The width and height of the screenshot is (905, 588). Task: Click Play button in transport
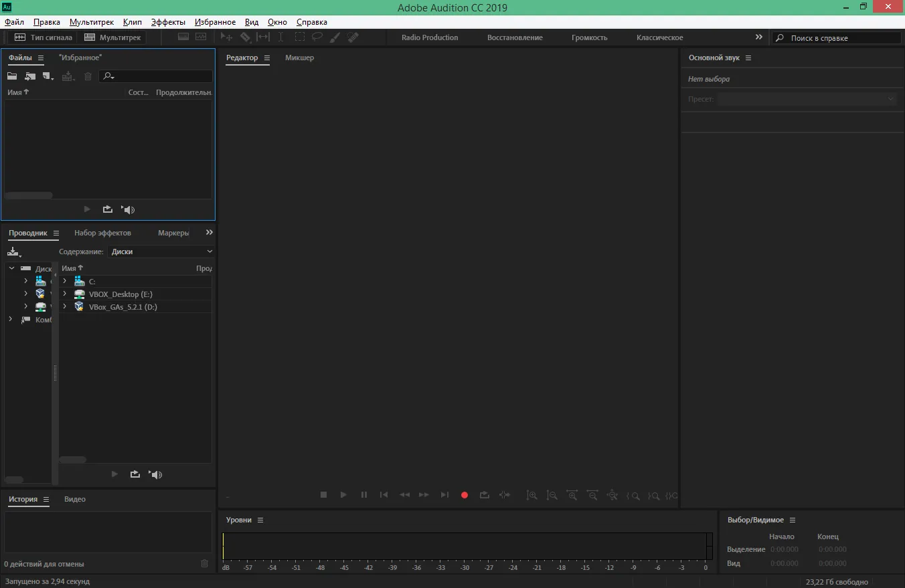point(343,495)
